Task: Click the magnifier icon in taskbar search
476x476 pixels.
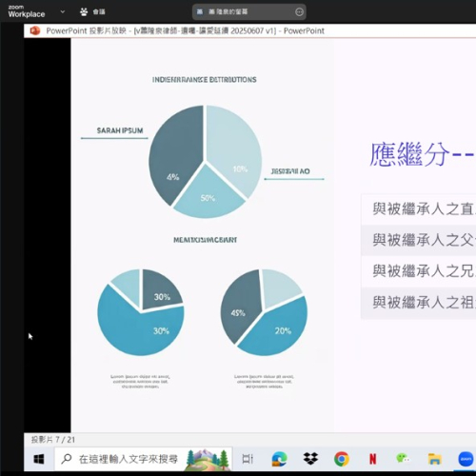Action: coord(67,459)
